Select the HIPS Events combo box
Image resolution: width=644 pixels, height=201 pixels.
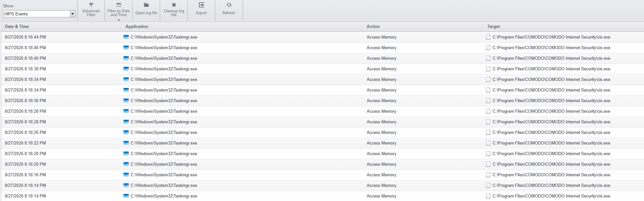pyautogui.click(x=39, y=14)
